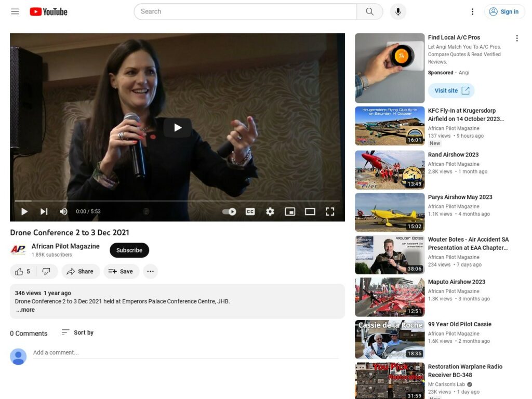Open the 99 Year Old Pilot Cassie video title
532x399 pixels.
(x=460, y=324)
